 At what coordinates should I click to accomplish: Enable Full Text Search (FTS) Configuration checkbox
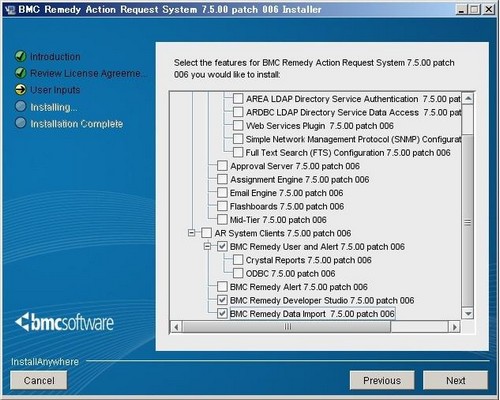pos(238,152)
